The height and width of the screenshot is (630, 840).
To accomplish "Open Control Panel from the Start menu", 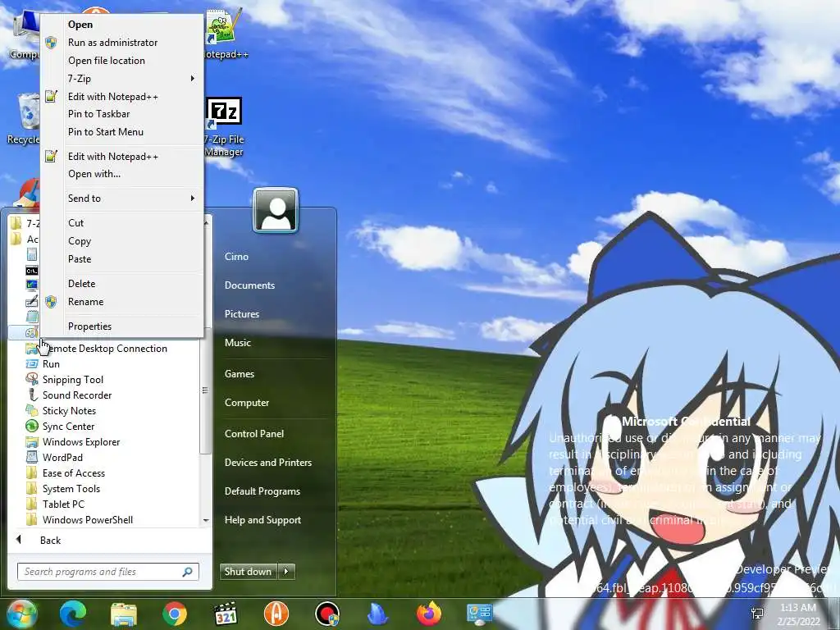I will click(x=254, y=433).
